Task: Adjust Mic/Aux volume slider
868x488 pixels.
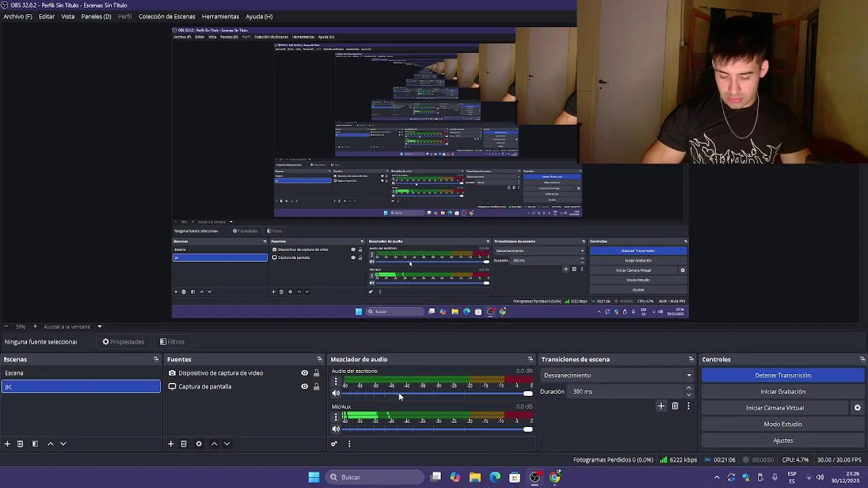Action: point(437,429)
